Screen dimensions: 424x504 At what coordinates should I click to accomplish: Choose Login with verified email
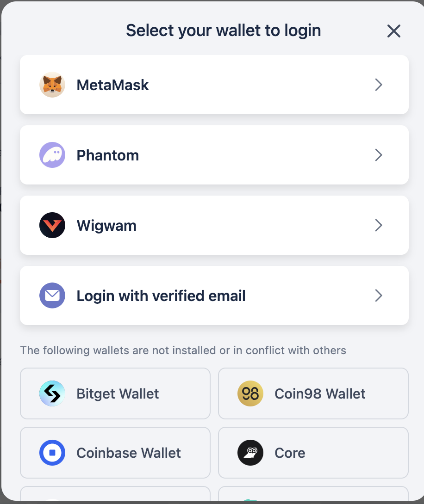coord(161,296)
